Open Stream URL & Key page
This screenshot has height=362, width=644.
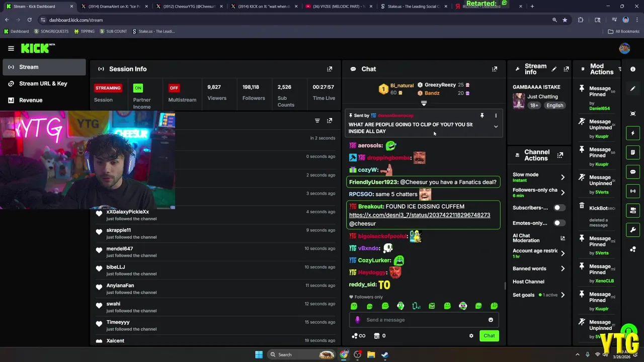[x=44, y=83]
